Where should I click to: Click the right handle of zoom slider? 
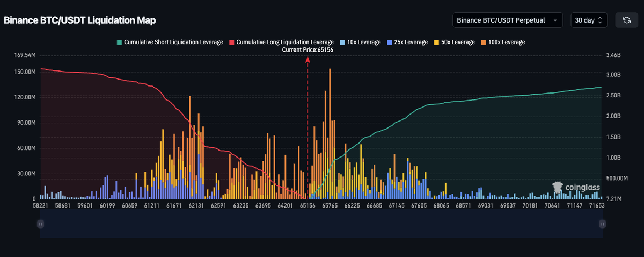603,224
